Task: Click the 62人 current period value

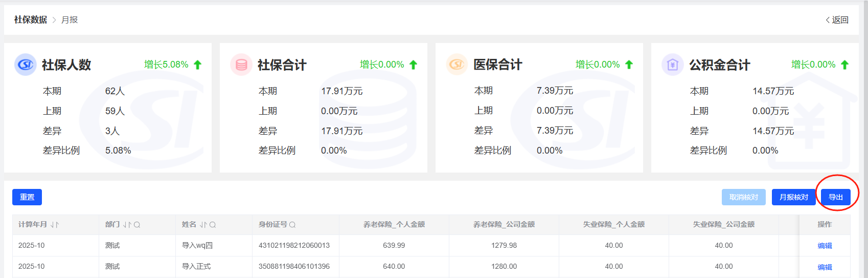Action: [115, 91]
